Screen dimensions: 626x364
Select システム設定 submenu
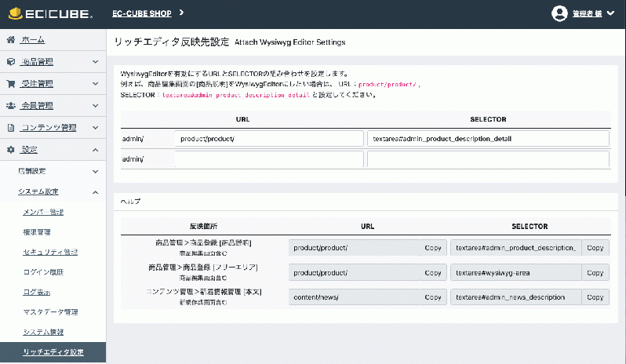(38, 191)
